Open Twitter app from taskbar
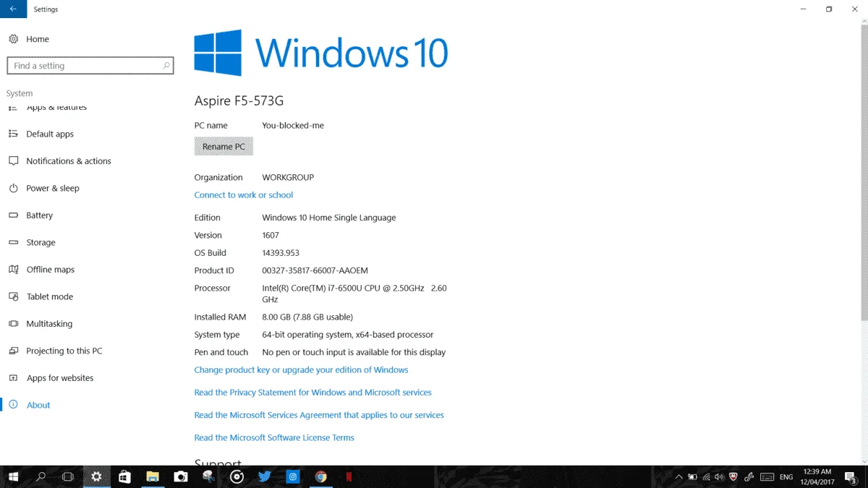Image resolution: width=868 pixels, height=488 pixels. pos(265,476)
